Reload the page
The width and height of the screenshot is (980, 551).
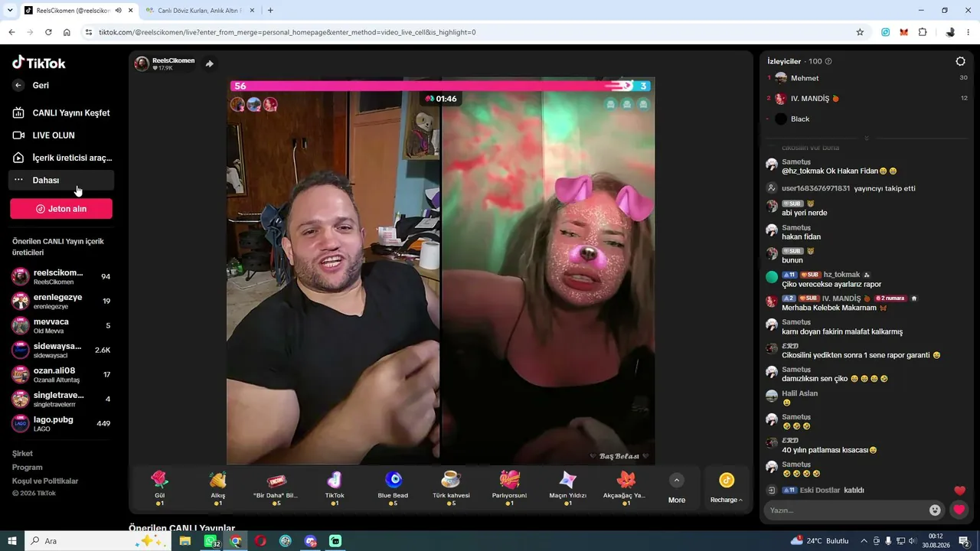point(48,32)
